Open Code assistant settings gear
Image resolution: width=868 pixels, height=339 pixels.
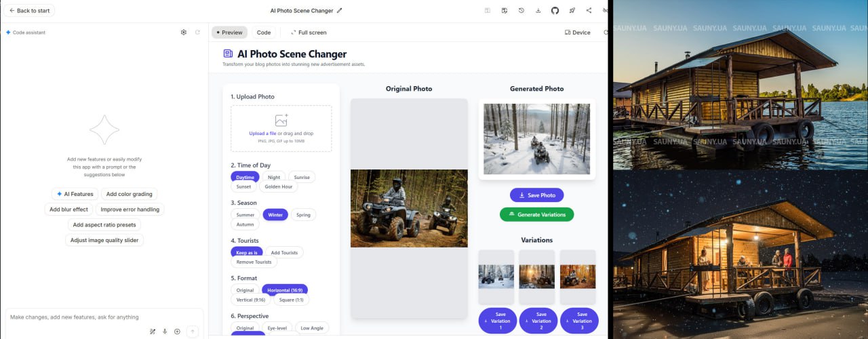pyautogui.click(x=184, y=33)
